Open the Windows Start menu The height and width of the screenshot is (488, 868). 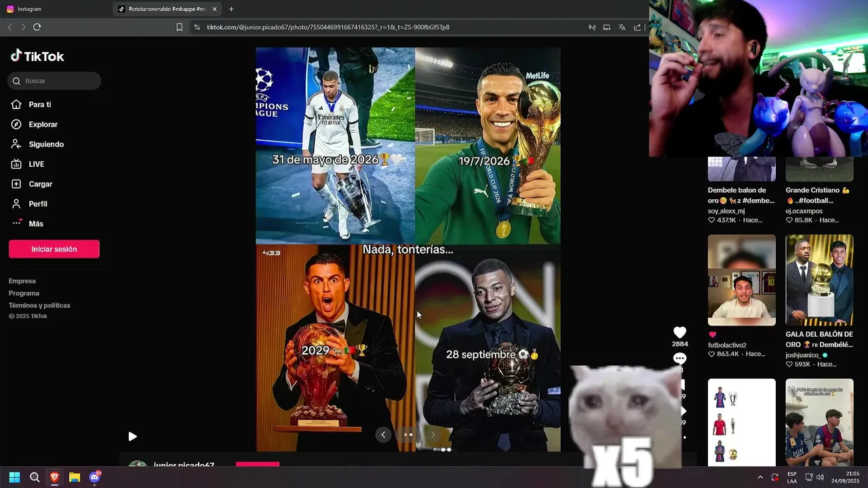tap(14, 477)
